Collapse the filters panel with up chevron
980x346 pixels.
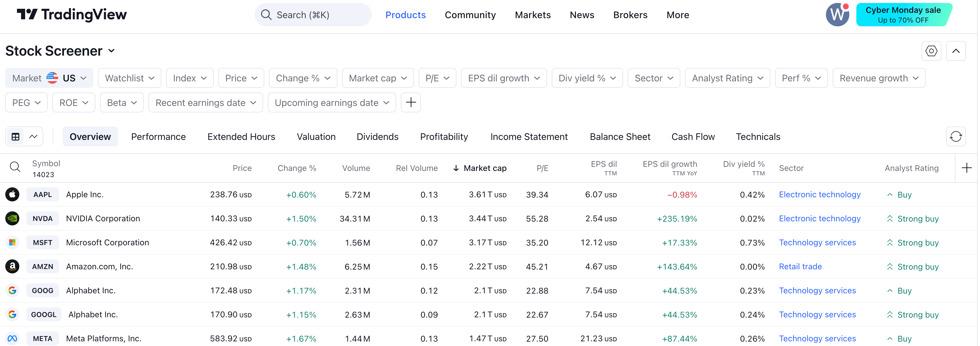click(x=956, y=51)
